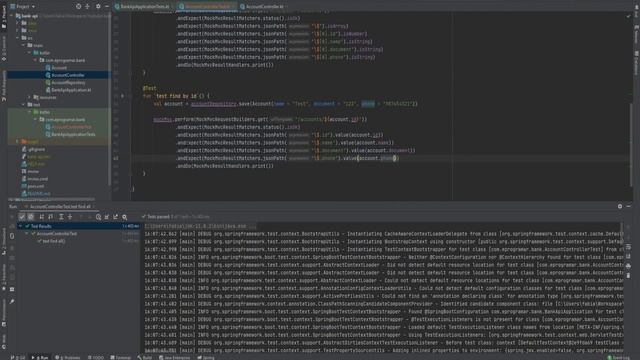The width and height of the screenshot is (640, 360).
Task: Switch to BankApiApplicationTests.kt editor tab
Action: [142, 7]
